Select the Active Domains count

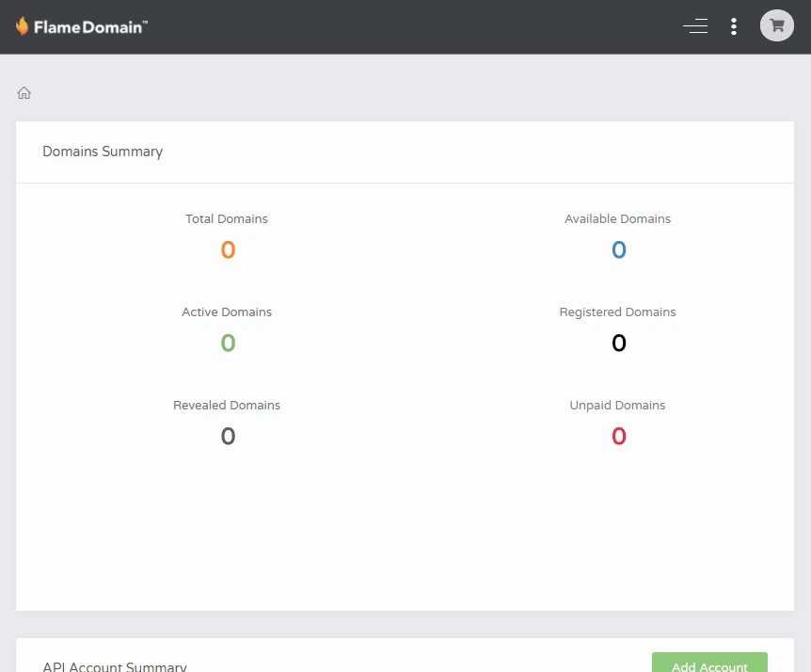click(x=228, y=343)
